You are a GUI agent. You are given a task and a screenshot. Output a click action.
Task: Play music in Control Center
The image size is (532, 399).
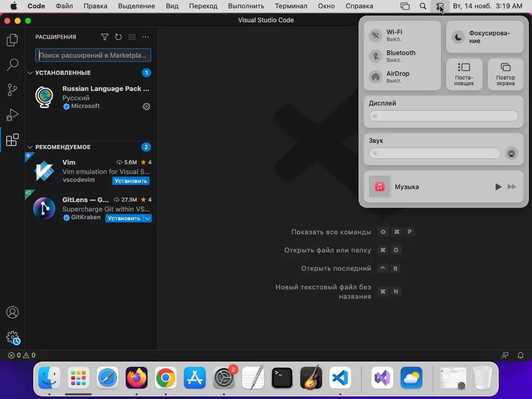click(498, 187)
